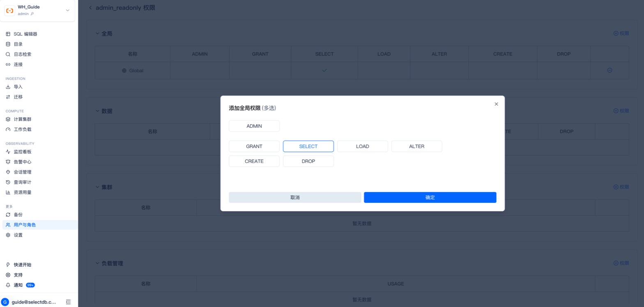Toggle the CREATE privilege option
The height and width of the screenshot is (307, 644).
click(254, 161)
